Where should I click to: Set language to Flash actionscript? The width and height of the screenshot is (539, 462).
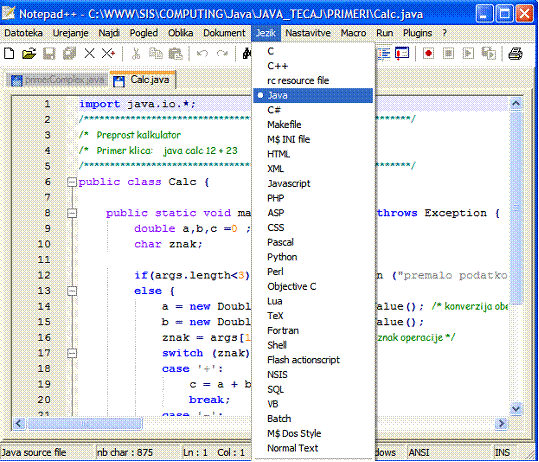point(313,360)
